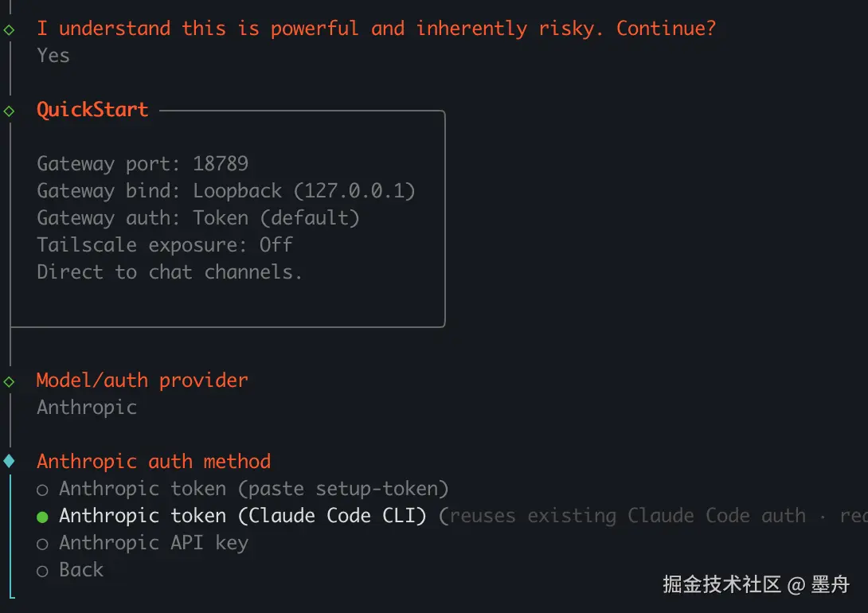
Task: Click the 'Back' menu entry text
Action: [x=81, y=569]
